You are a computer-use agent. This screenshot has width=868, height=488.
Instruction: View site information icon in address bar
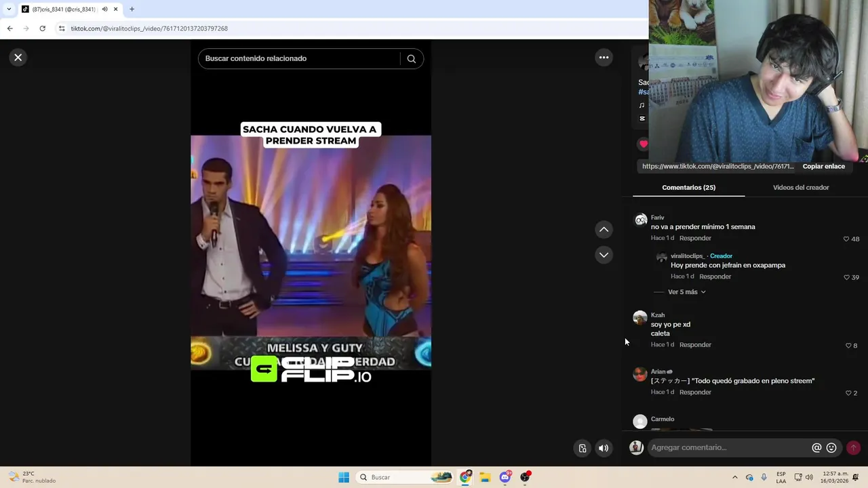(x=62, y=28)
